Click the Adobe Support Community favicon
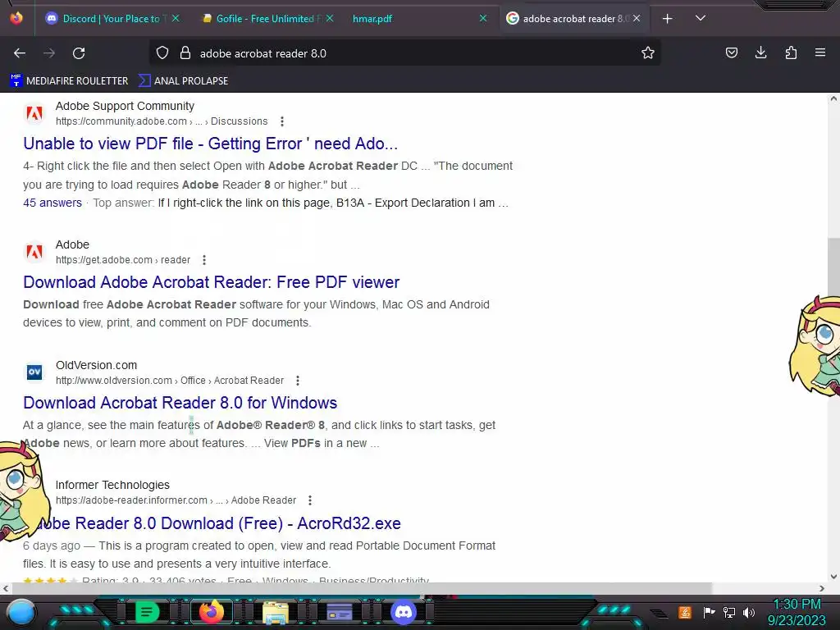 34,113
